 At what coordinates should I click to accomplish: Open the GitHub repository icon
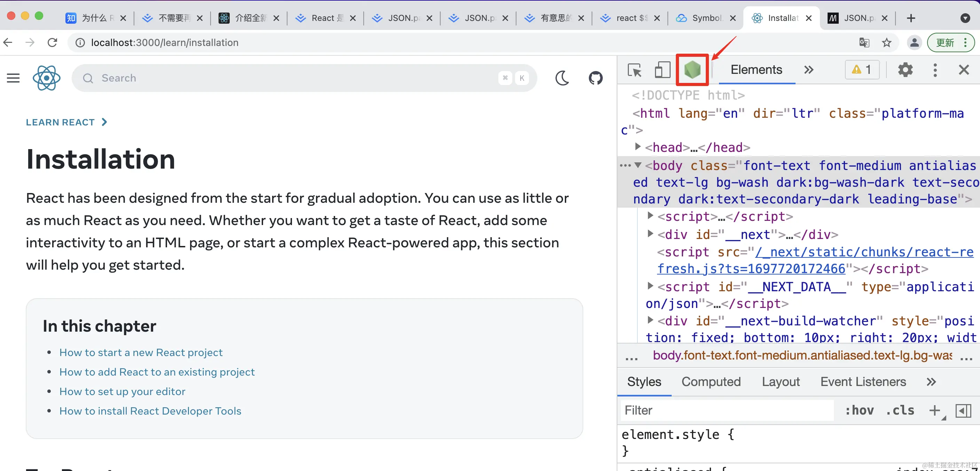point(595,78)
